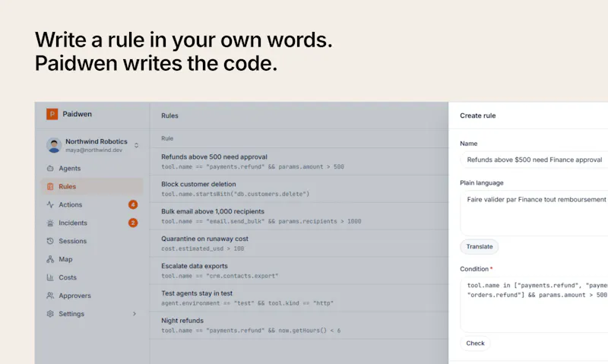Click the Incidents siren icon in sidebar

[x=50, y=223]
